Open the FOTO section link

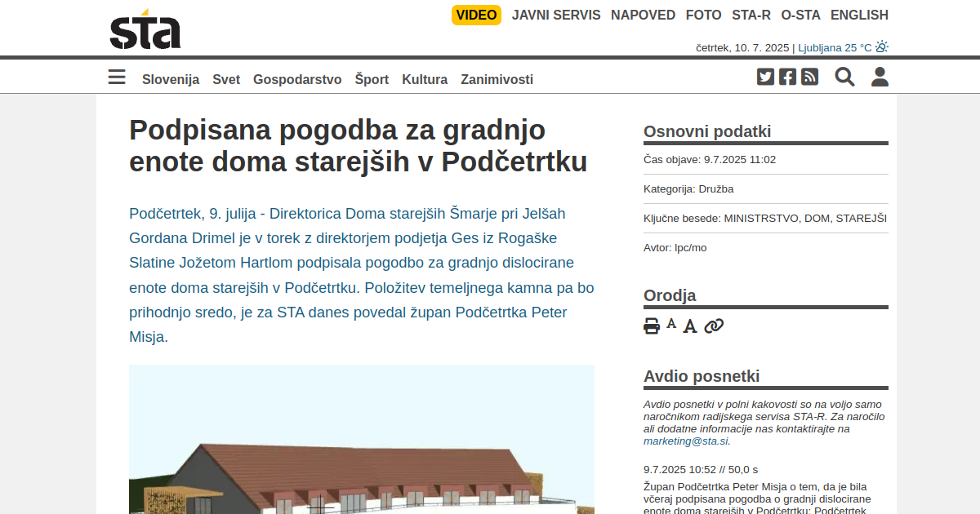point(703,15)
